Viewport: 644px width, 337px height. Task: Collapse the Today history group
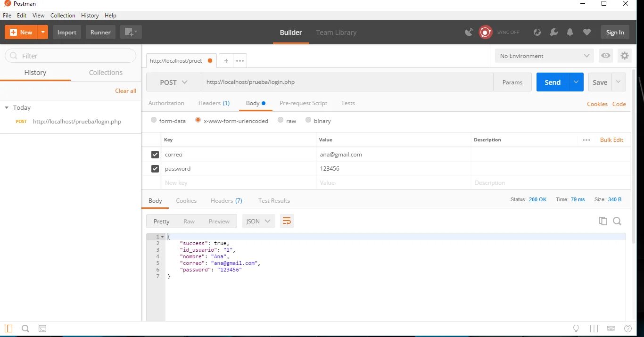(7, 107)
